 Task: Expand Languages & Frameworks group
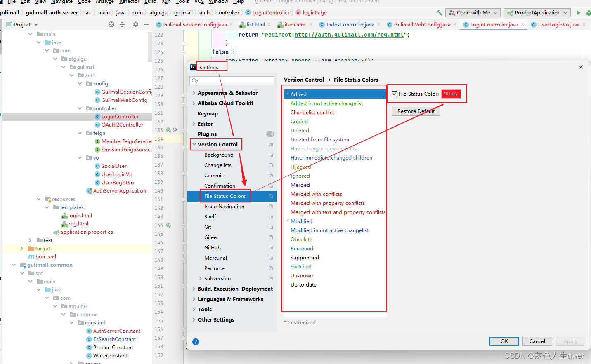[x=194, y=299]
